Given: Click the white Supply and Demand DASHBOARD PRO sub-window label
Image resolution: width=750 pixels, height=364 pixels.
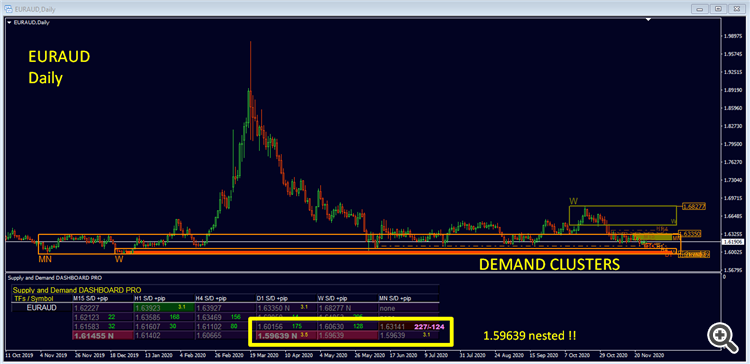Looking at the screenshot, I should 54,277.
